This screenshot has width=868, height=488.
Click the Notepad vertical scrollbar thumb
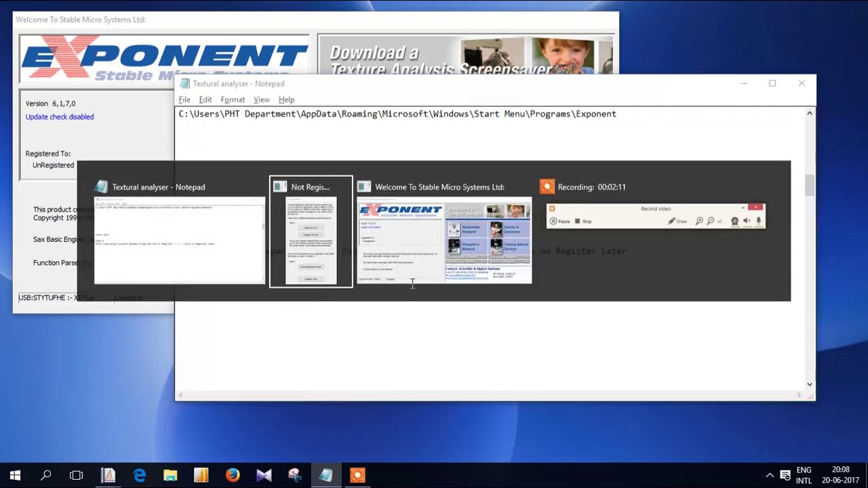click(x=809, y=186)
